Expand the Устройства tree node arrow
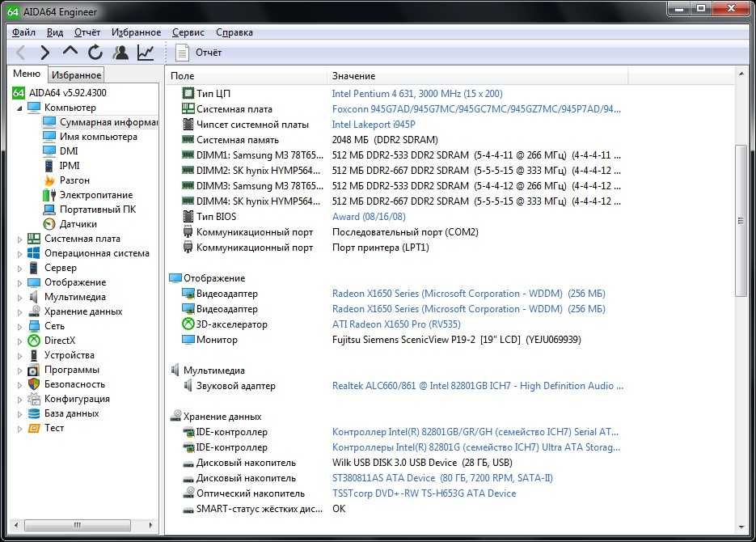756x542 pixels. [19, 356]
